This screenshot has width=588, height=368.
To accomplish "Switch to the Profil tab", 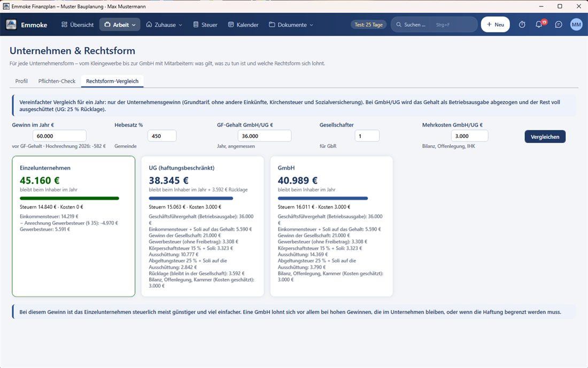I will click(x=21, y=81).
